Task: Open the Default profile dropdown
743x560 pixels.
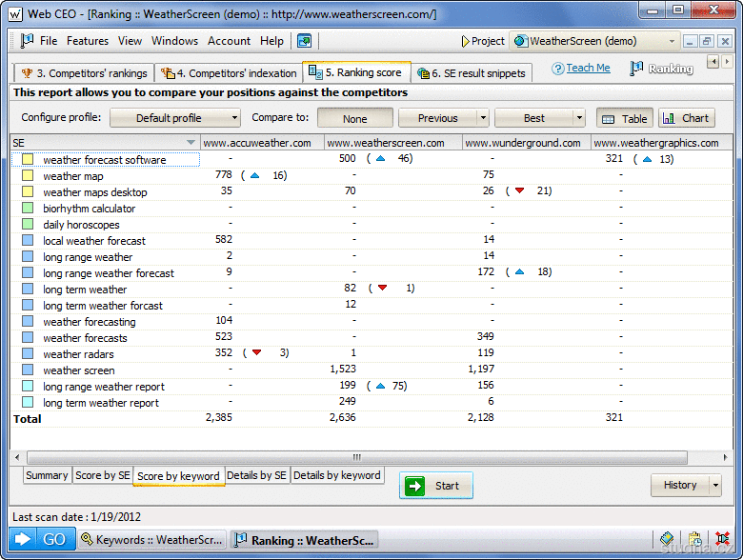Action: pyautogui.click(x=175, y=118)
